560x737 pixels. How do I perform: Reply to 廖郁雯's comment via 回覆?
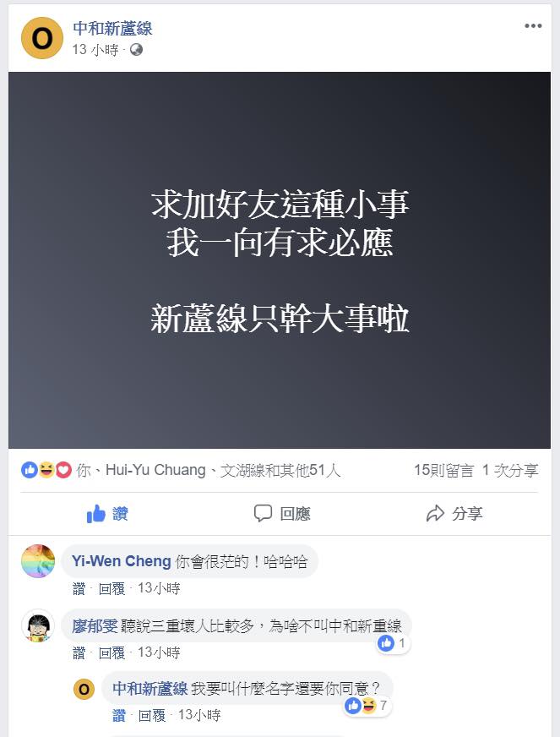(x=111, y=652)
